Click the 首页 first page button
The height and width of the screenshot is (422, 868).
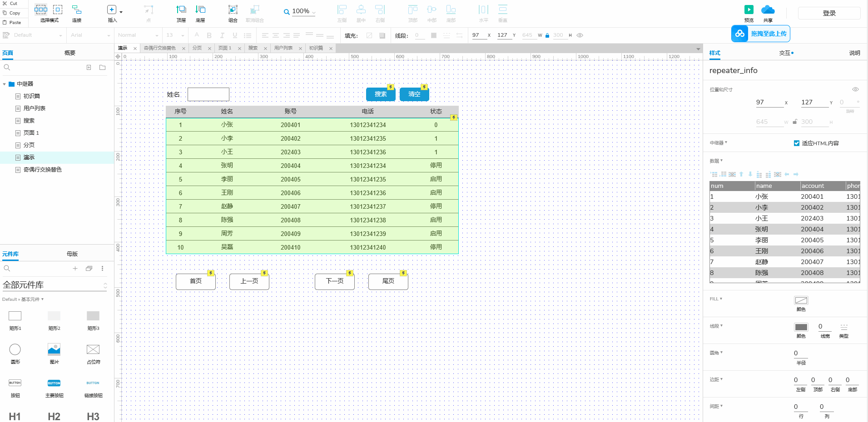(x=196, y=281)
